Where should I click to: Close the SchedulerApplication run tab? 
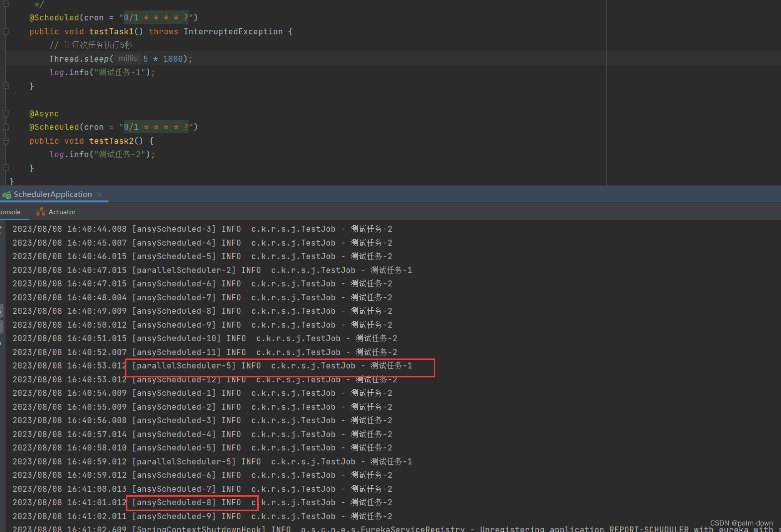(99, 194)
